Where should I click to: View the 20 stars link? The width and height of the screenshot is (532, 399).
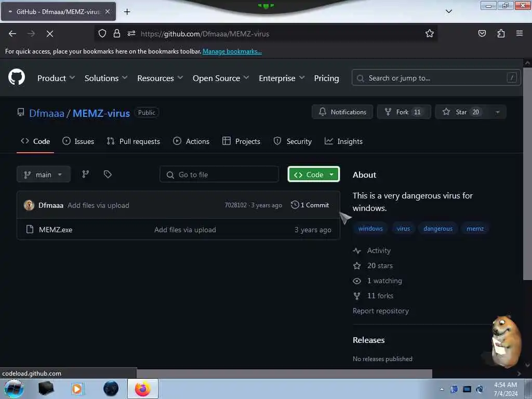click(373, 265)
